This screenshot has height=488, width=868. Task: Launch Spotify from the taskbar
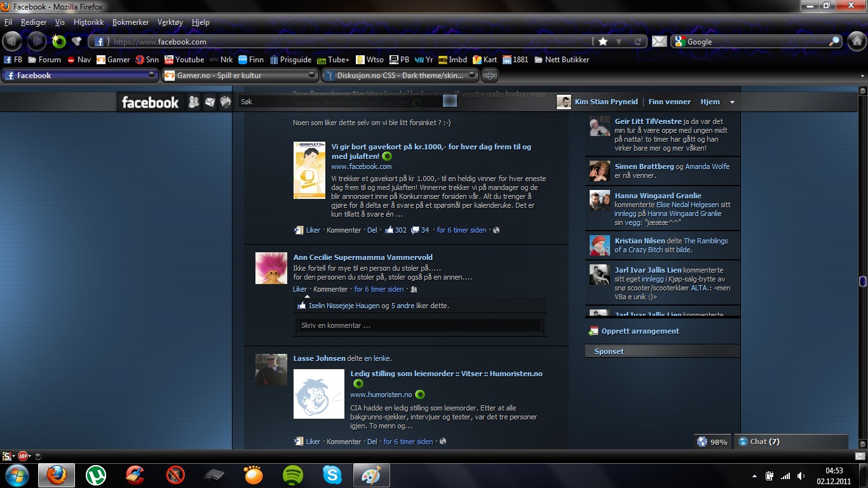coord(292,475)
